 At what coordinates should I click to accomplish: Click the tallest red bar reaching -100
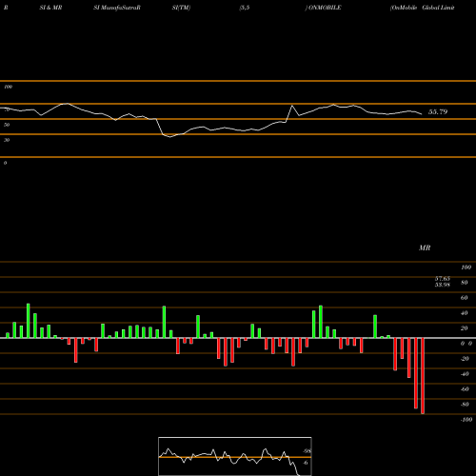[x=423, y=376]
